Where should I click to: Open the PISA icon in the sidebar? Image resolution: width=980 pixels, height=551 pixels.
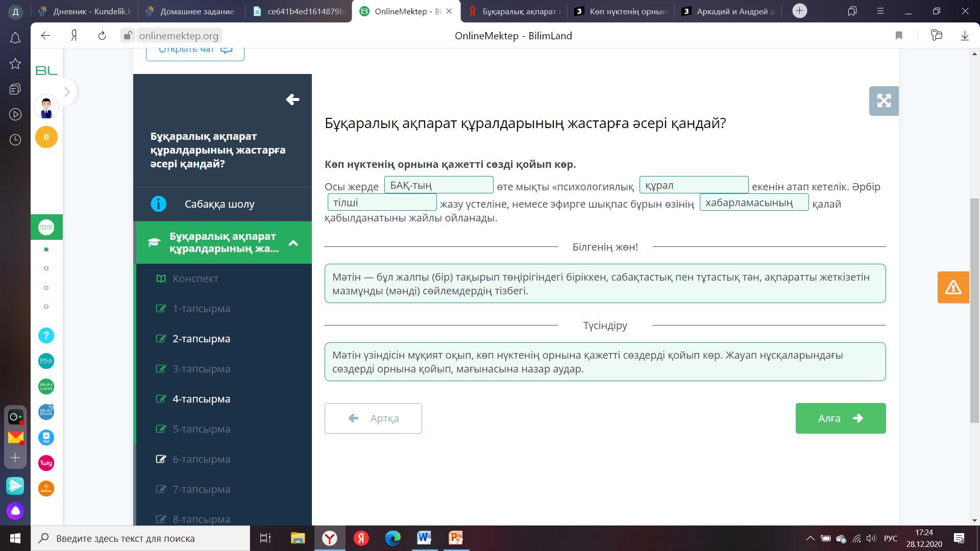(46, 361)
